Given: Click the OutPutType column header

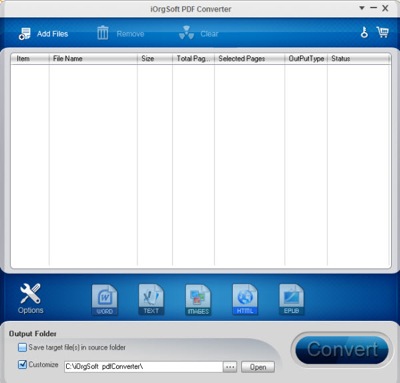Looking at the screenshot, I should 306,59.
